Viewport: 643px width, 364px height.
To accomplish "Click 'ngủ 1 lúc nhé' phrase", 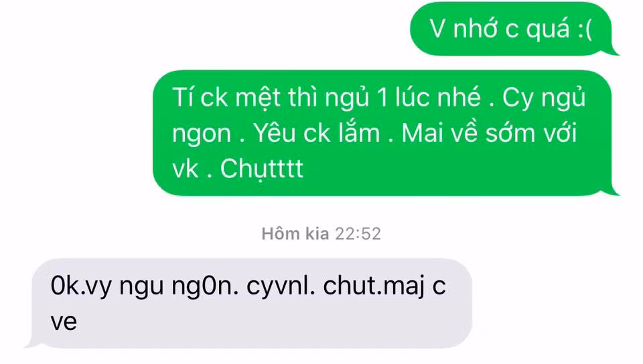I will pos(403,98).
